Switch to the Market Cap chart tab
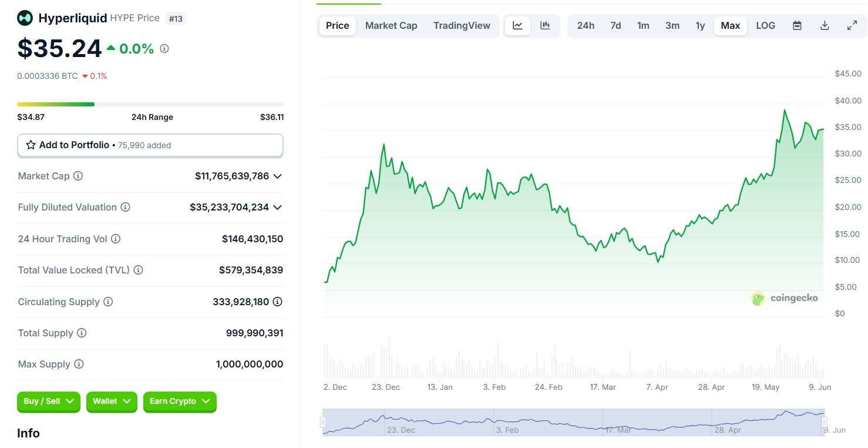 [391, 25]
